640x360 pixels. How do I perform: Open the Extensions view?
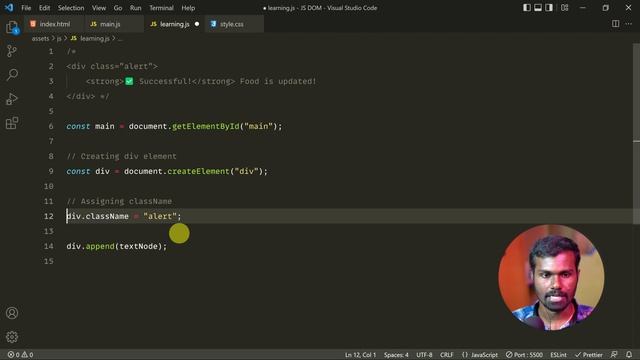pyautogui.click(x=12, y=123)
